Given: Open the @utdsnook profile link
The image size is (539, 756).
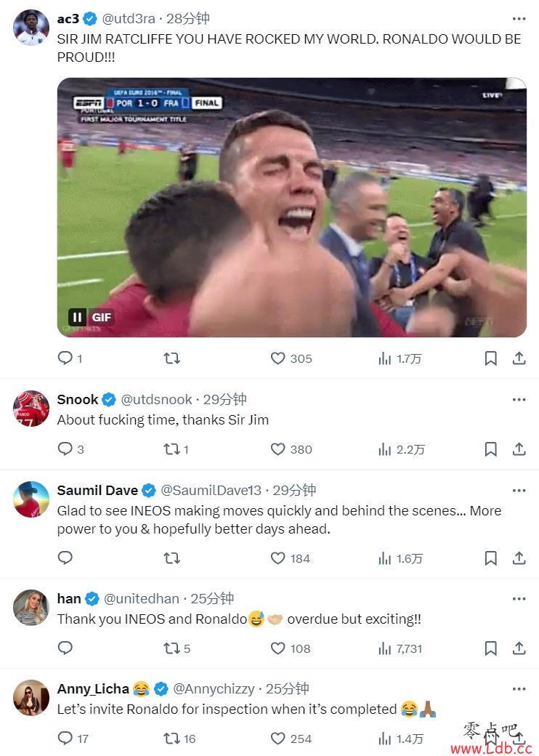Looking at the screenshot, I should click(156, 400).
